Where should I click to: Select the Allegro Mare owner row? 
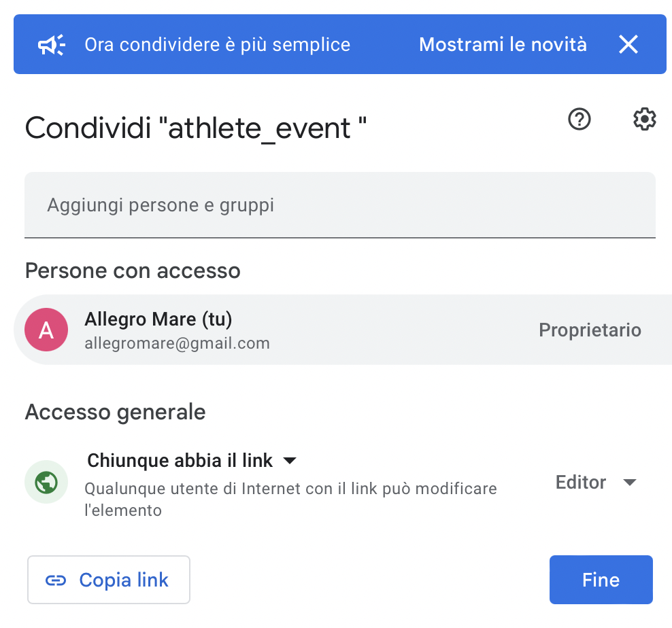tap(272, 330)
